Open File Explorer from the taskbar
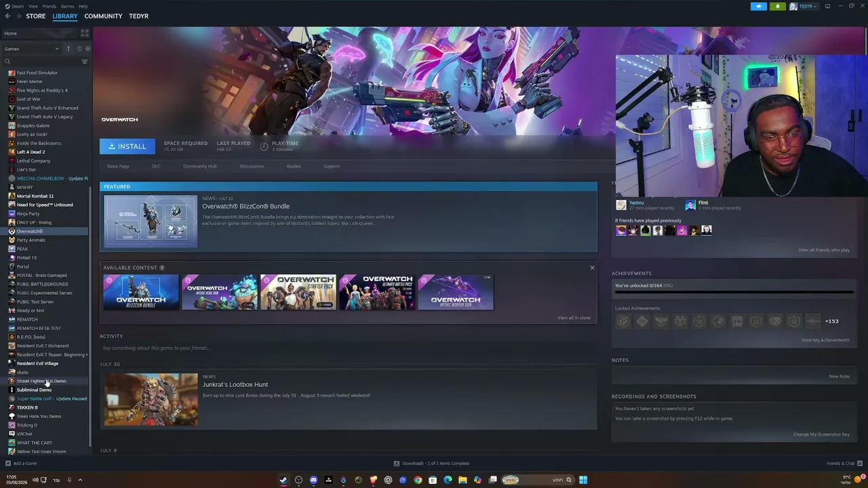 pyautogui.click(x=462, y=480)
